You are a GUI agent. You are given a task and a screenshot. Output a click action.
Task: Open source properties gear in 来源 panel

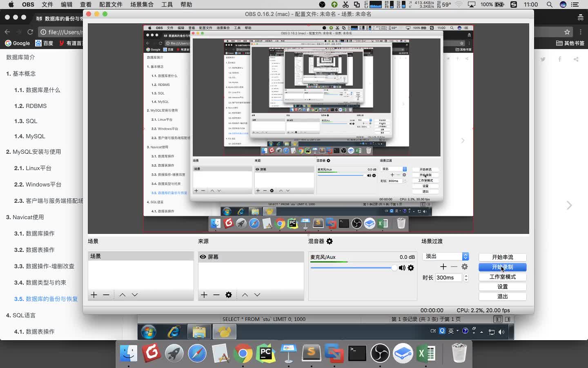pyautogui.click(x=229, y=295)
